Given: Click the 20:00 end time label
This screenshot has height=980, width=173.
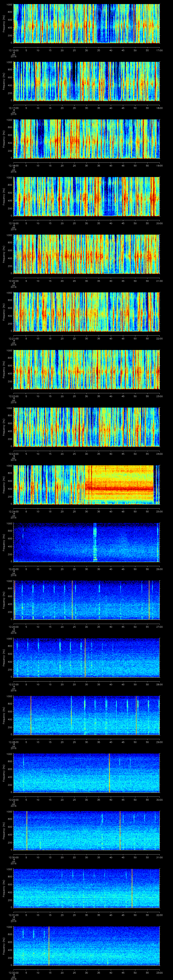Looking at the screenshot, I should (160, 223).
